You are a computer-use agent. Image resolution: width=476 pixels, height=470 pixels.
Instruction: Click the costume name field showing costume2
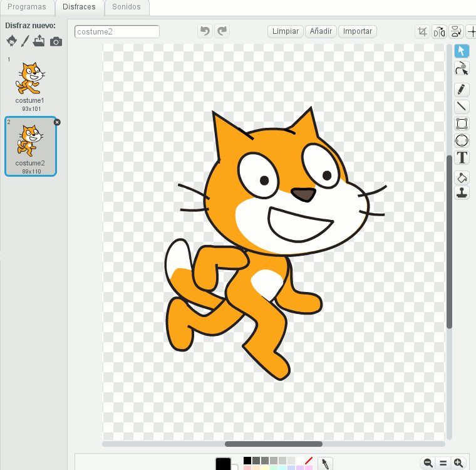117,31
